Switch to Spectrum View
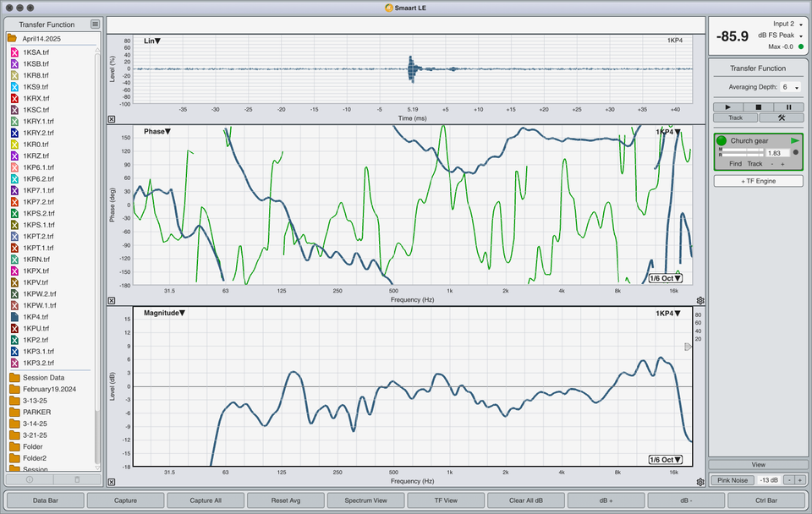Viewport: 812px width, 514px height. 365,500
